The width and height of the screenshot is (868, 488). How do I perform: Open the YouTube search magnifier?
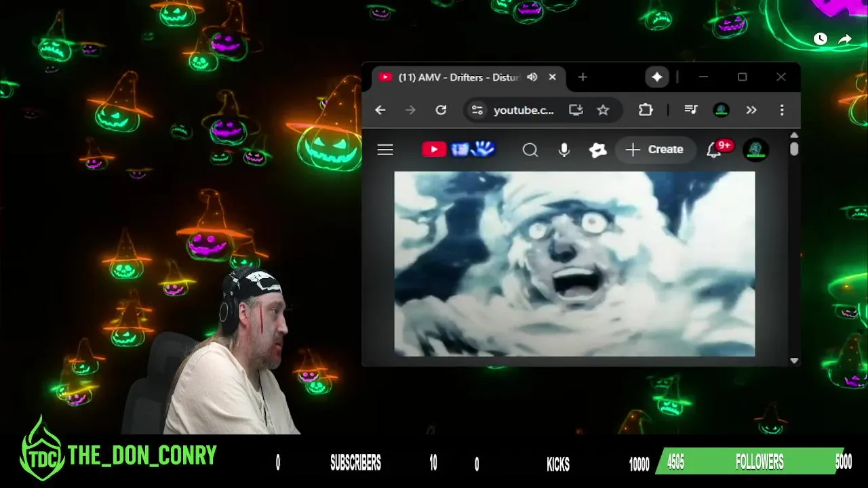tap(530, 150)
